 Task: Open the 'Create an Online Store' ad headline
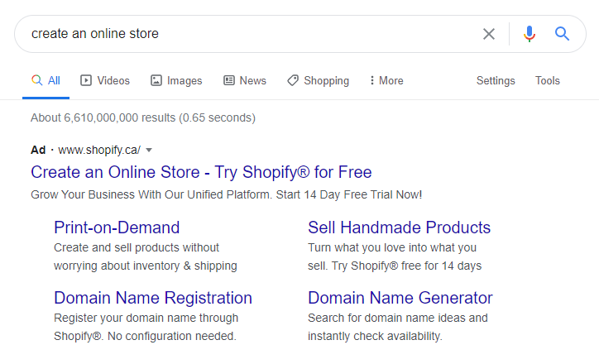pos(201,172)
